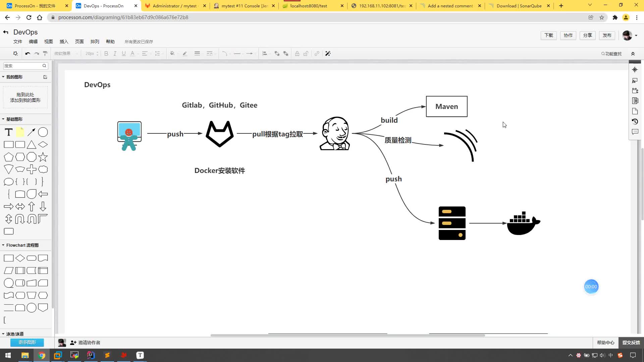This screenshot has height=362, width=644.
Task: Open the text alignment dropdown
Action: pos(145,54)
